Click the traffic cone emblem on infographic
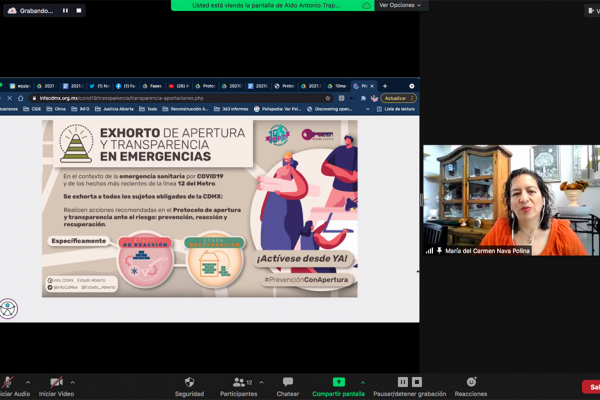 76,144
